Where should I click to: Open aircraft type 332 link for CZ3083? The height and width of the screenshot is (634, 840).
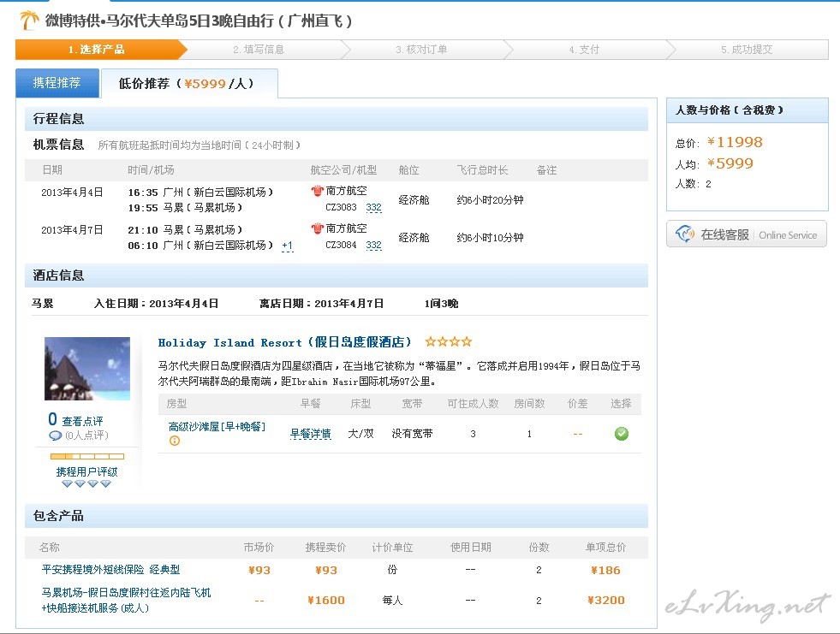pos(374,207)
